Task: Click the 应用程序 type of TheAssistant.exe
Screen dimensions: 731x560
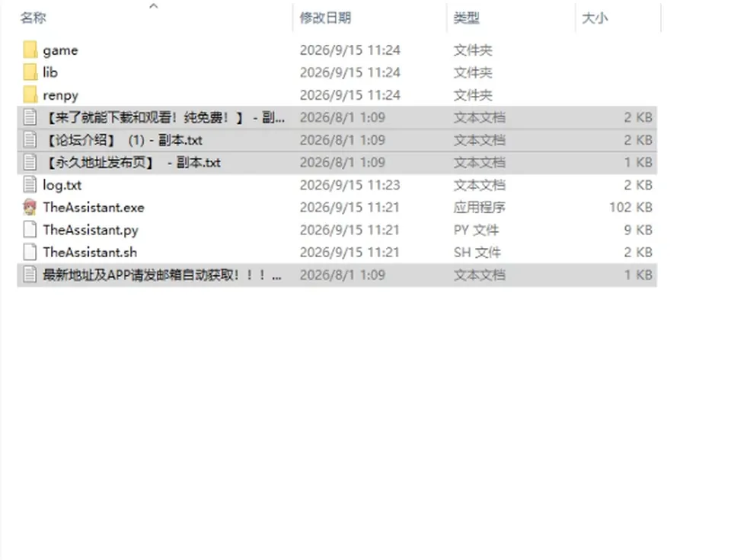Action: coord(479,207)
